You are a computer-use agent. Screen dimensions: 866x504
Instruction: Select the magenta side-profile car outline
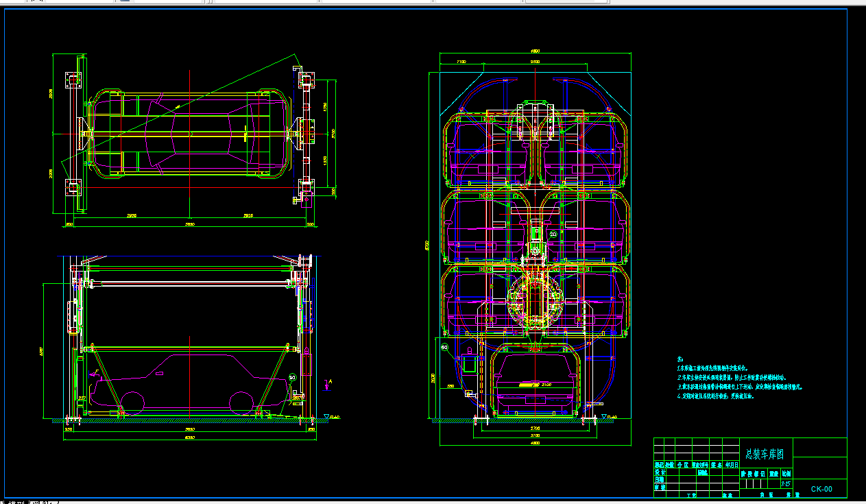click(189, 385)
